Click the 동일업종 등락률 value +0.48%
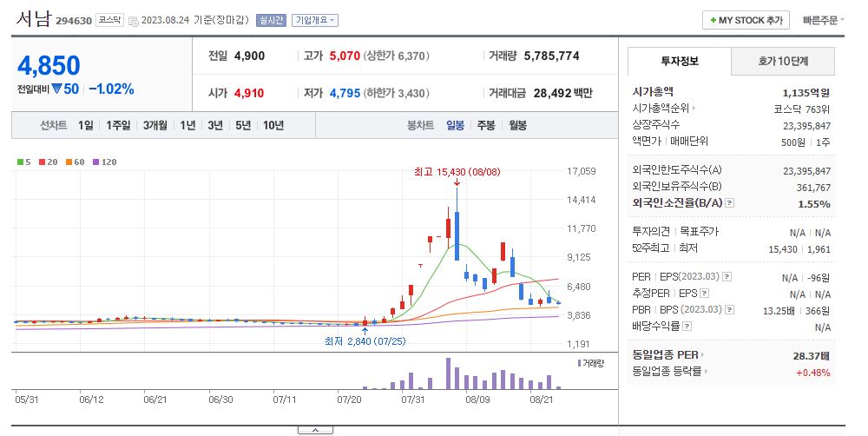The width and height of the screenshot is (868, 436). pyautogui.click(x=813, y=373)
